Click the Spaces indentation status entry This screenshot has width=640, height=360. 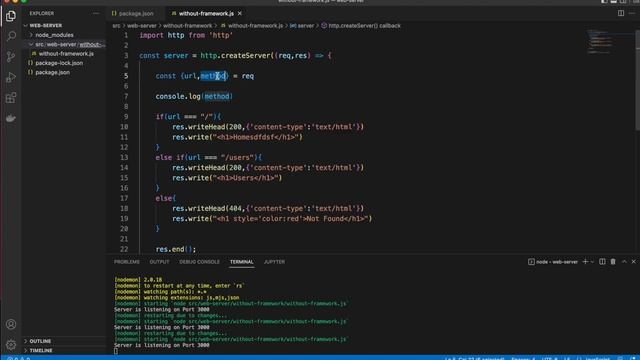tap(523, 358)
